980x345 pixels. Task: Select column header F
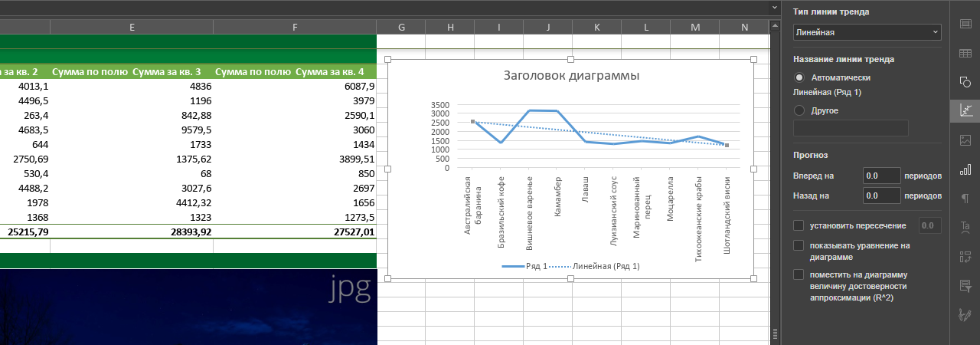(295, 27)
